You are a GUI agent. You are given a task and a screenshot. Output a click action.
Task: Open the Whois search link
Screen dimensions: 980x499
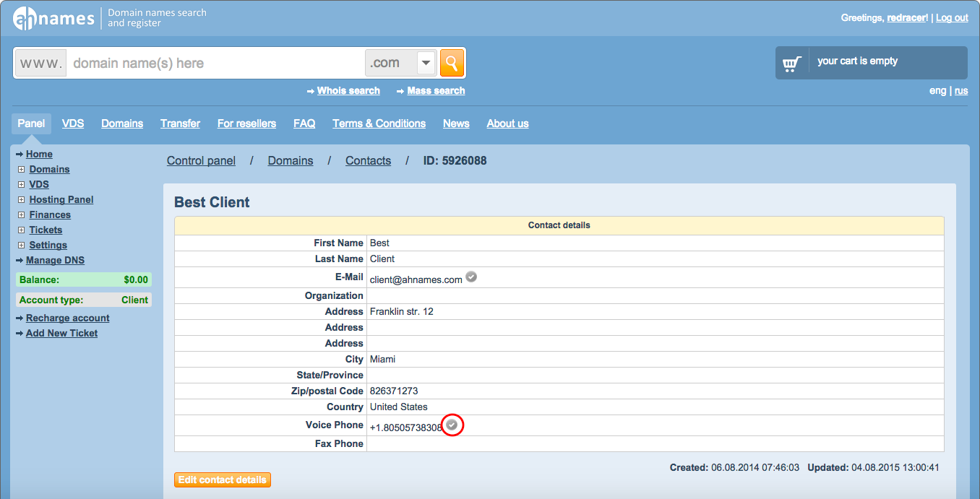[x=348, y=91]
